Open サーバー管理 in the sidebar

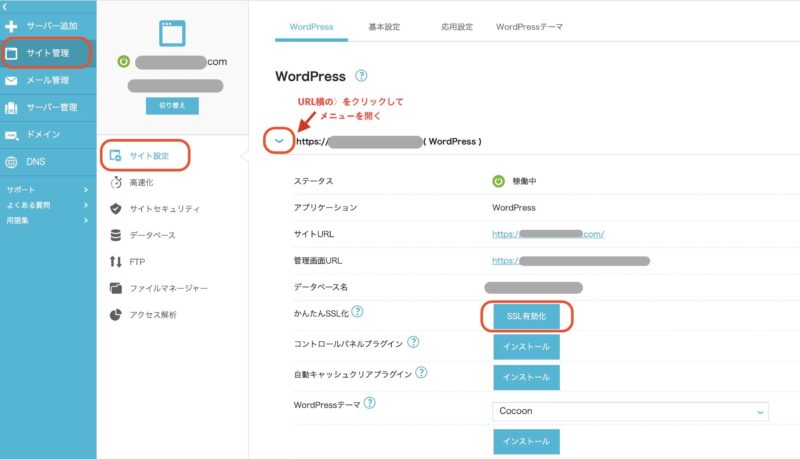48,108
